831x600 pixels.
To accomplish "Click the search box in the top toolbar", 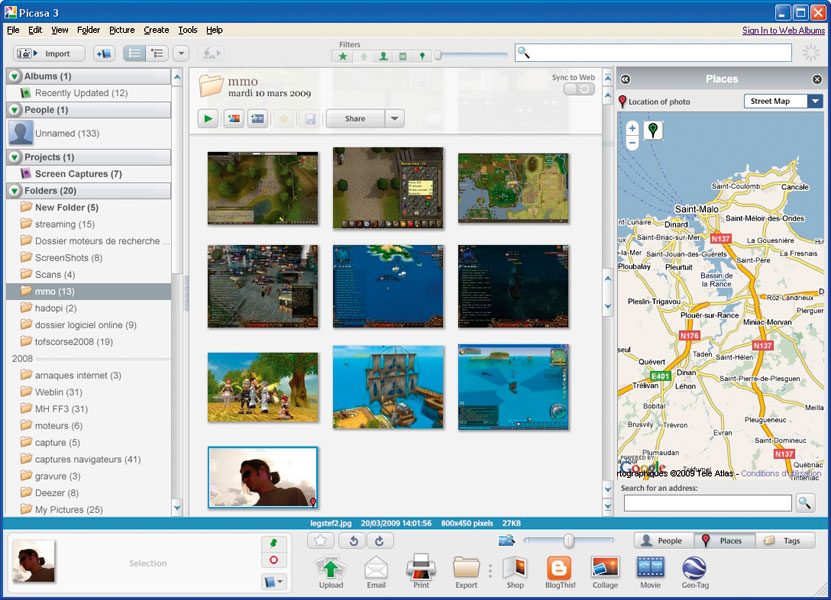I will [x=653, y=52].
